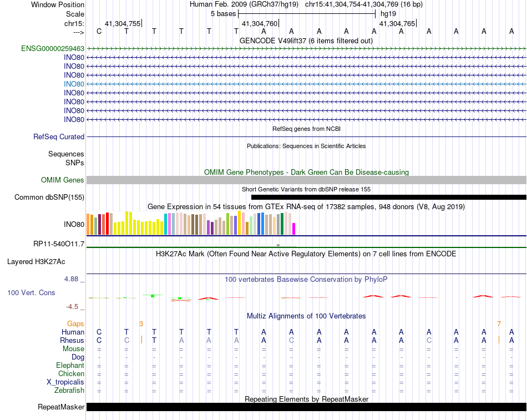Click the ---> sequence direction arrow label
Image resolution: width=527 pixels, height=420 pixels.
pos(78,32)
